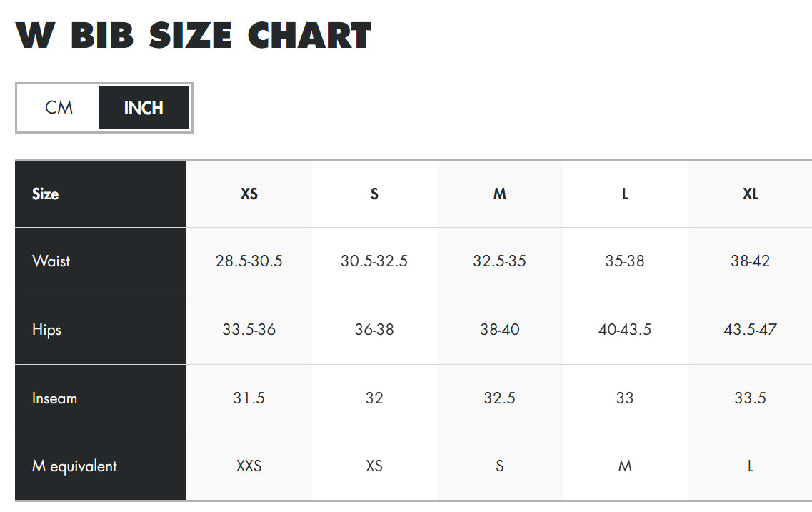The image size is (812, 512).
Task: Select the XXS equivalent cell
Action: coord(249,466)
